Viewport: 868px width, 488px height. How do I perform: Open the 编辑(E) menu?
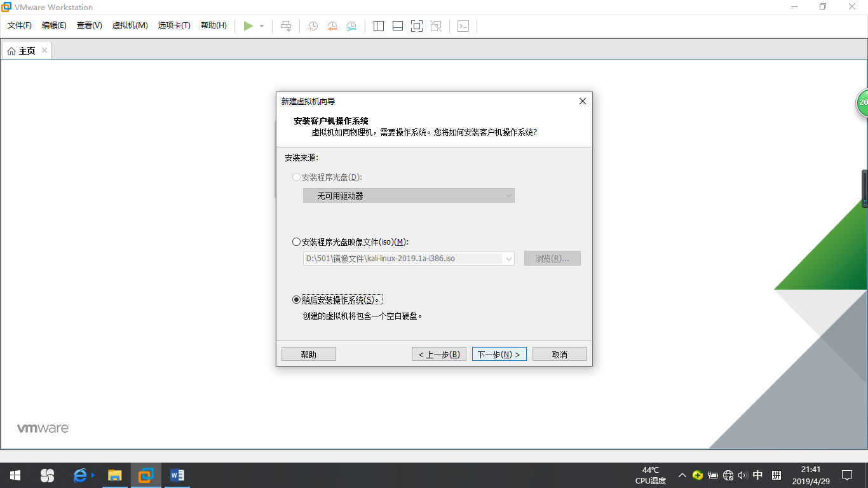54,25
